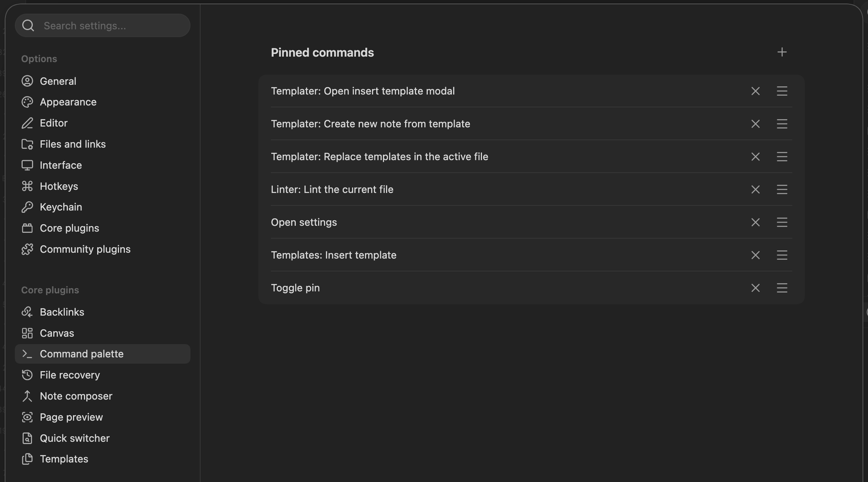This screenshot has height=482, width=868.
Task: Open Quick switcher settings
Action: pos(103,438)
